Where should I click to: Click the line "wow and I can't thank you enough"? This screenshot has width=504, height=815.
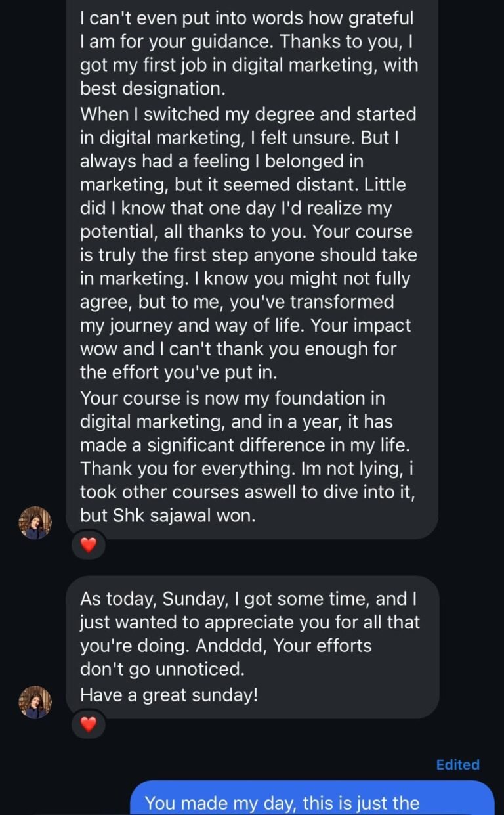(x=238, y=348)
